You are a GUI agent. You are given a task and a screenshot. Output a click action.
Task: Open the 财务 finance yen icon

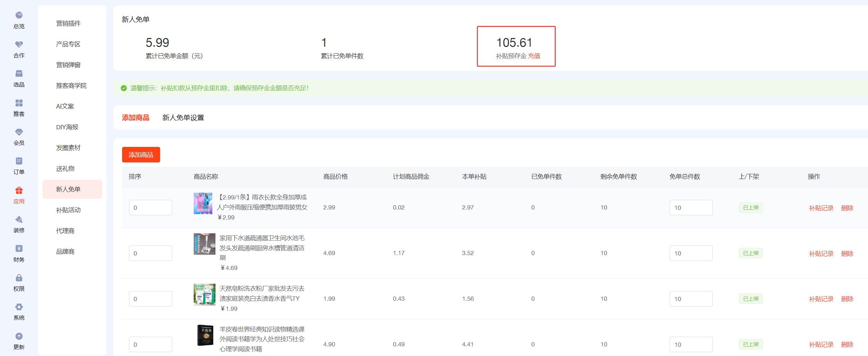(x=19, y=249)
